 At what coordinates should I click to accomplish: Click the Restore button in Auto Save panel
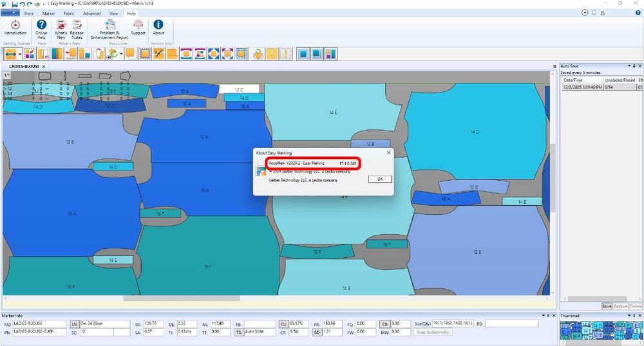pyautogui.click(x=621, y=306)
